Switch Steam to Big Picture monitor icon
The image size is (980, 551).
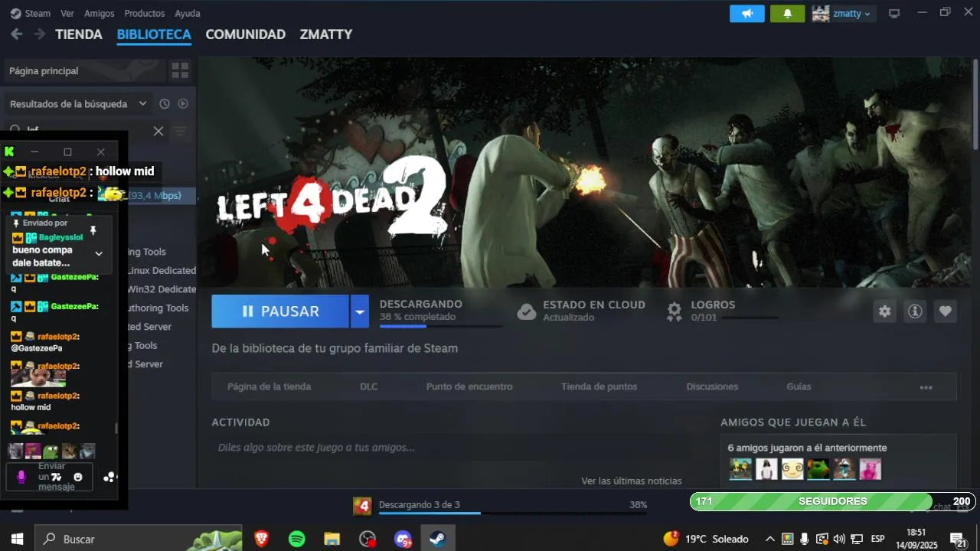893,14
